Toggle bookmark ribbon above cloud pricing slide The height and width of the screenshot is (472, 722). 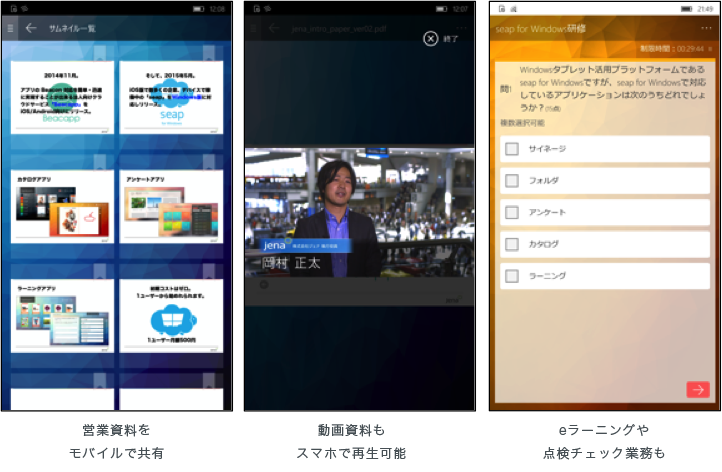pyautogui.click(x=209, y=271)
